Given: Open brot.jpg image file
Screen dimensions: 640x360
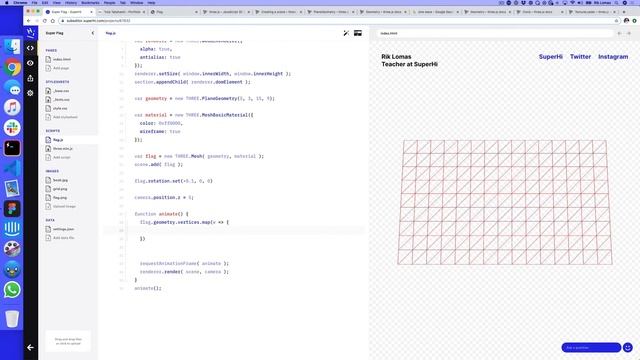Looking at the screenshot, I should tap(60, 180).
